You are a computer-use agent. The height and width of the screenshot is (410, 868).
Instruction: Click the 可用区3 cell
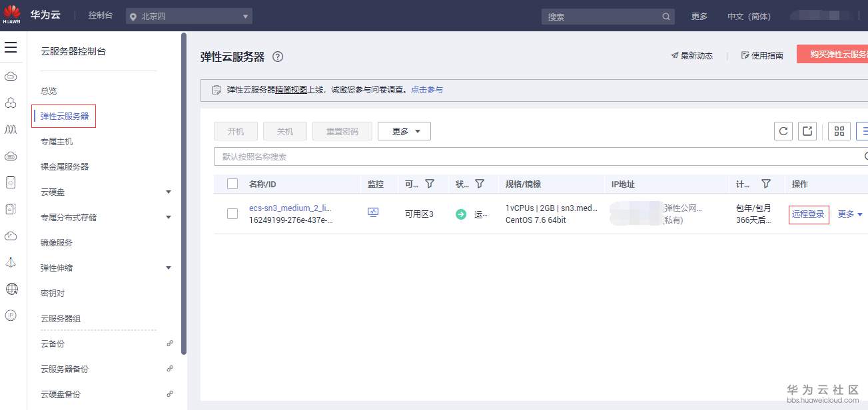pos(419,214)
